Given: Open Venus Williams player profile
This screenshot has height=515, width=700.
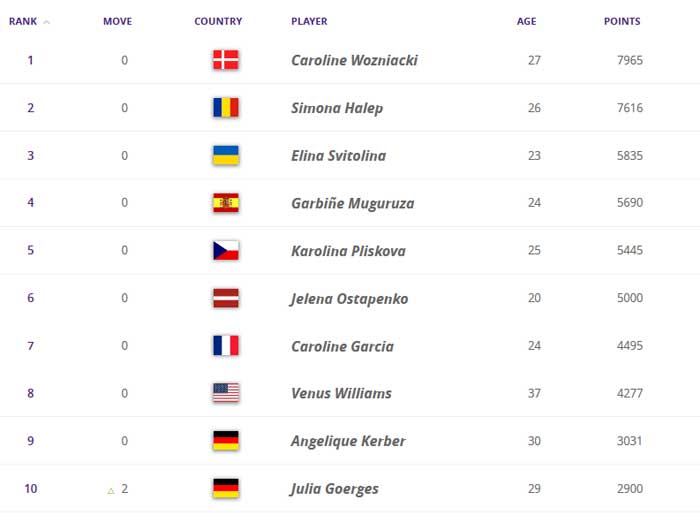Looking at the screenshot, I should click(x=341, y=393).
